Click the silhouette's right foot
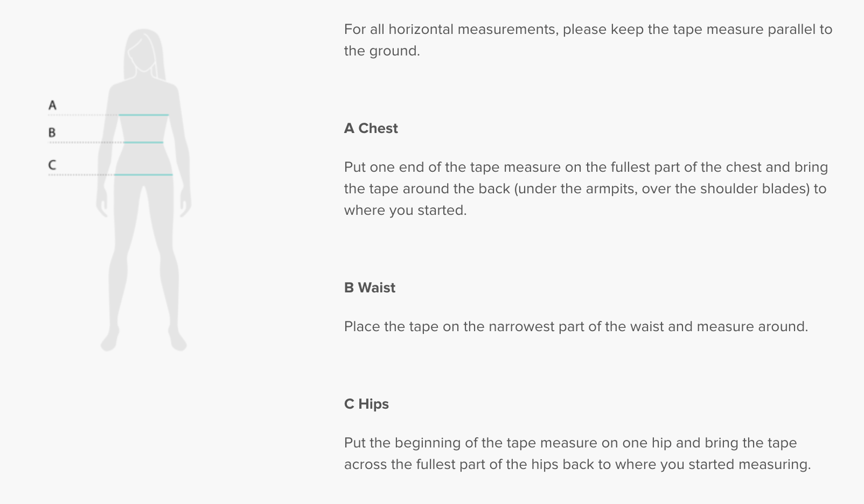The height and width of the screenshot is (504, 864). [x=177, y=339]
